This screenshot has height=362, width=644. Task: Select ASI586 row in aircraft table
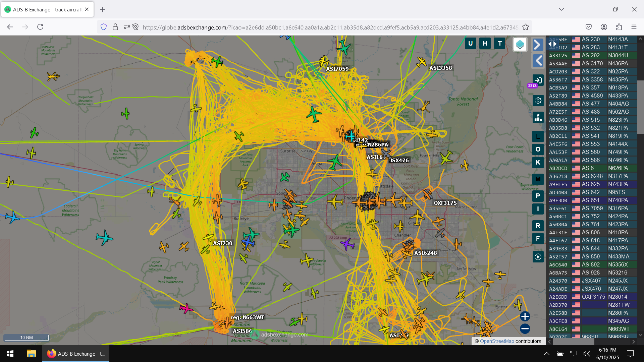coord(592,160)
